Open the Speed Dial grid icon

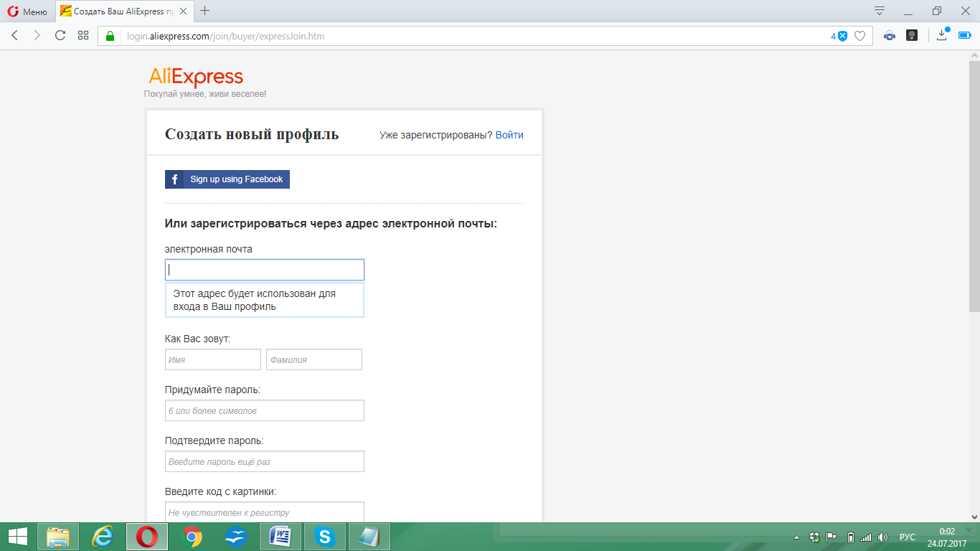[83, 35]
